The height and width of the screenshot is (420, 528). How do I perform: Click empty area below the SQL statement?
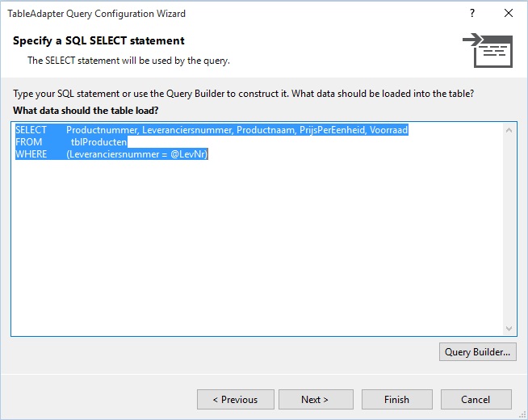pos(257,246)
